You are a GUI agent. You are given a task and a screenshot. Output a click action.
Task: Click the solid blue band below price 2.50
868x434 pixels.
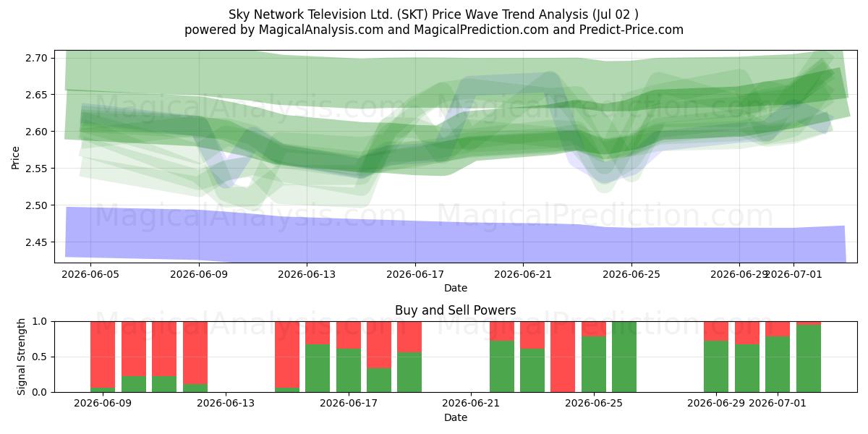coord(455,235)
